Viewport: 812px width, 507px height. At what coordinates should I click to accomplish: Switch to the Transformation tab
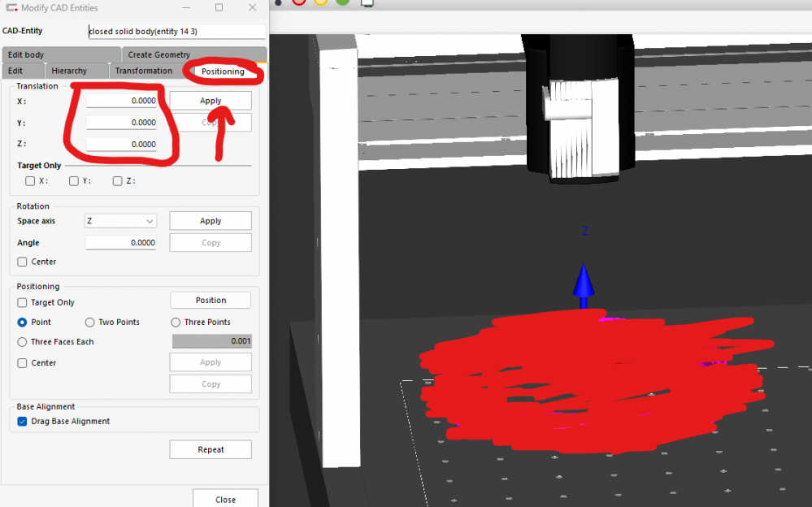pos(144,71)
